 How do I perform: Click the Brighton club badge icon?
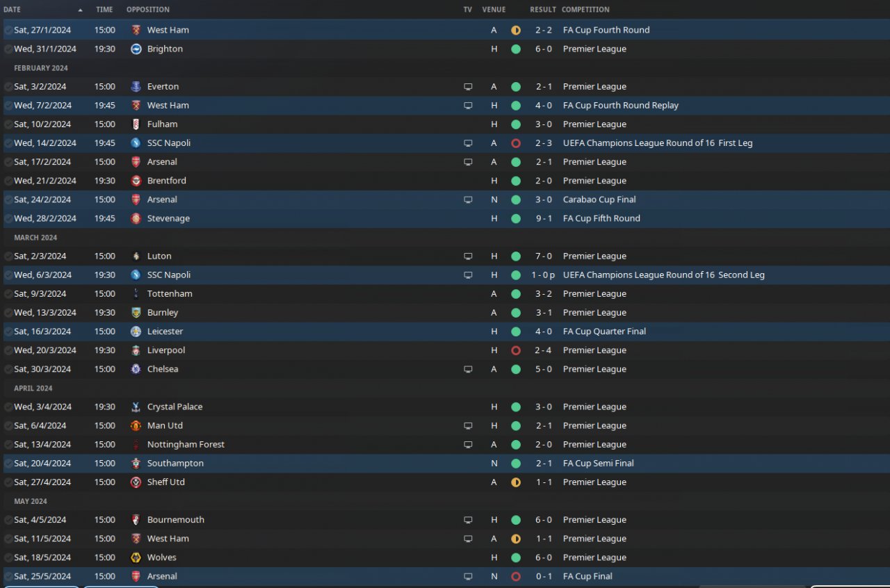[x=136, y=49]
